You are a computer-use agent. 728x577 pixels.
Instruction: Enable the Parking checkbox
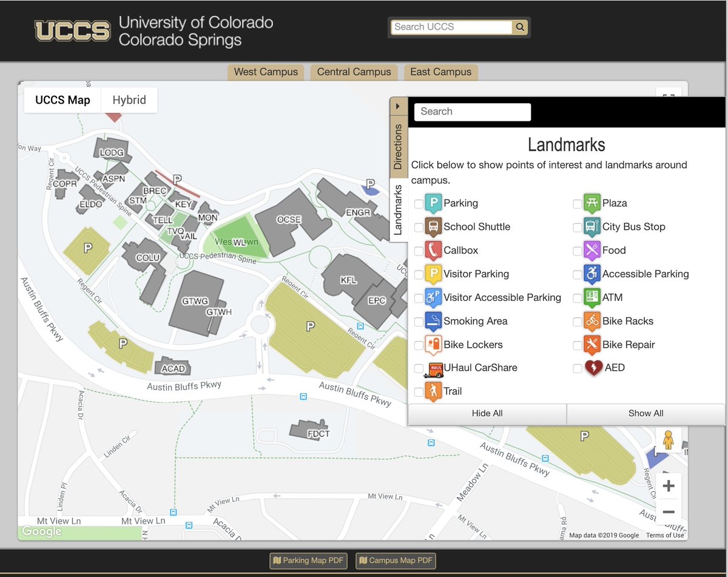coord(418,203)
